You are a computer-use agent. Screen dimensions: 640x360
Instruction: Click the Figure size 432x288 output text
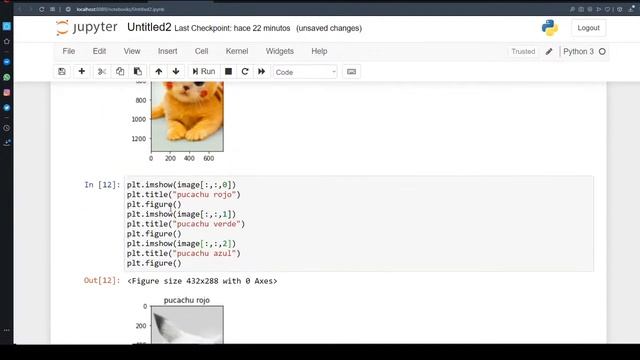pyautogui.click(x=202, y=281)
